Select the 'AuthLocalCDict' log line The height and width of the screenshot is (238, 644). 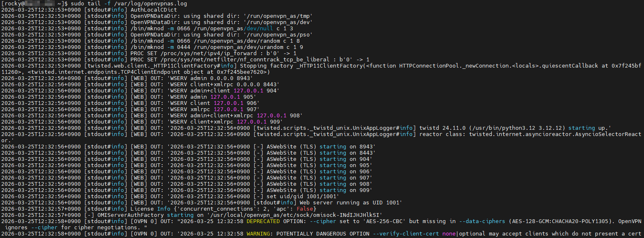(x=89, y=10)
